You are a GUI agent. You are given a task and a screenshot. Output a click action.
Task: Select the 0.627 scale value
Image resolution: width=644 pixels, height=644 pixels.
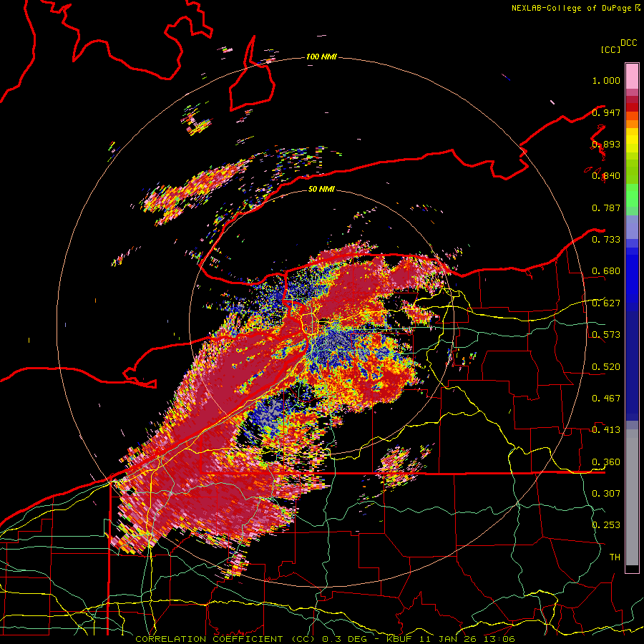[x=606, y=303]
